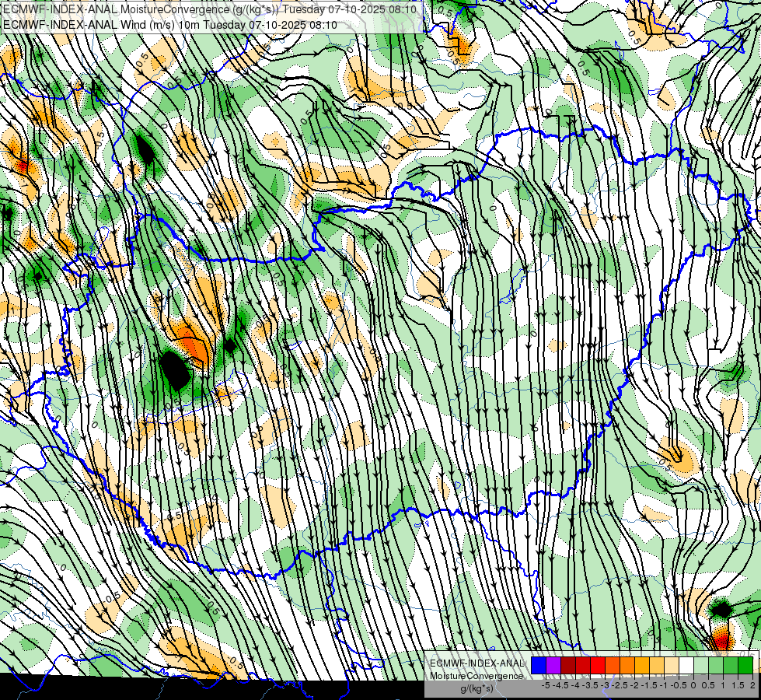Click the legend tick value -5
761x700 pixels.
pos(546,685)
